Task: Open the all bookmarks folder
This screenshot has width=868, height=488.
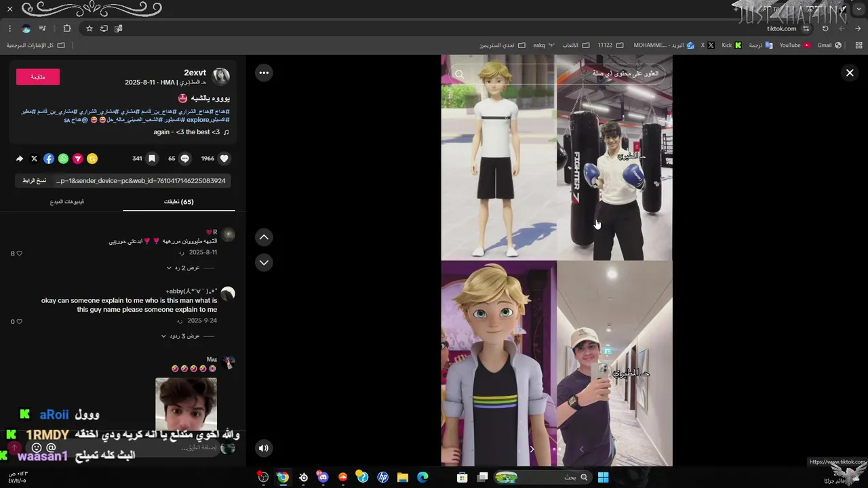Action: [35, 45]
